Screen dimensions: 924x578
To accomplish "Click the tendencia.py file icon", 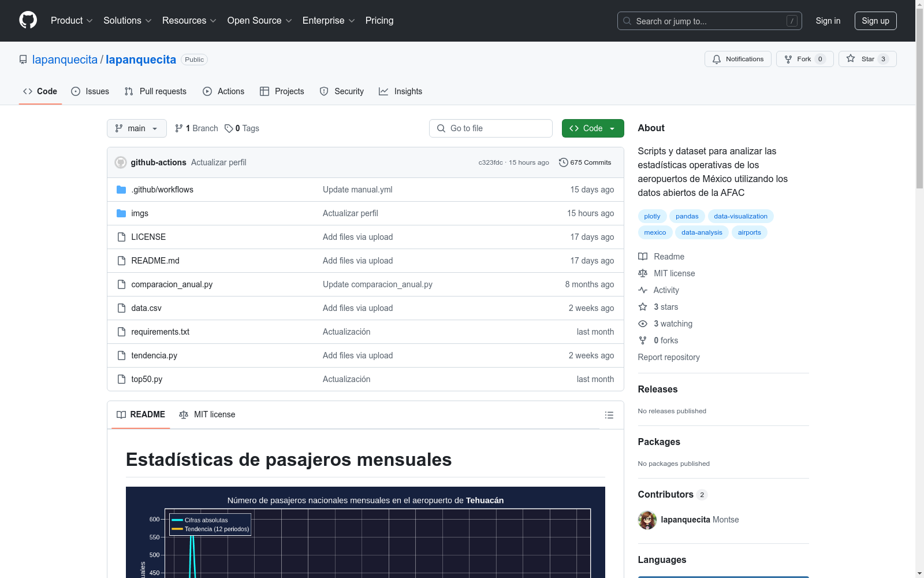I will pos(121,355).
